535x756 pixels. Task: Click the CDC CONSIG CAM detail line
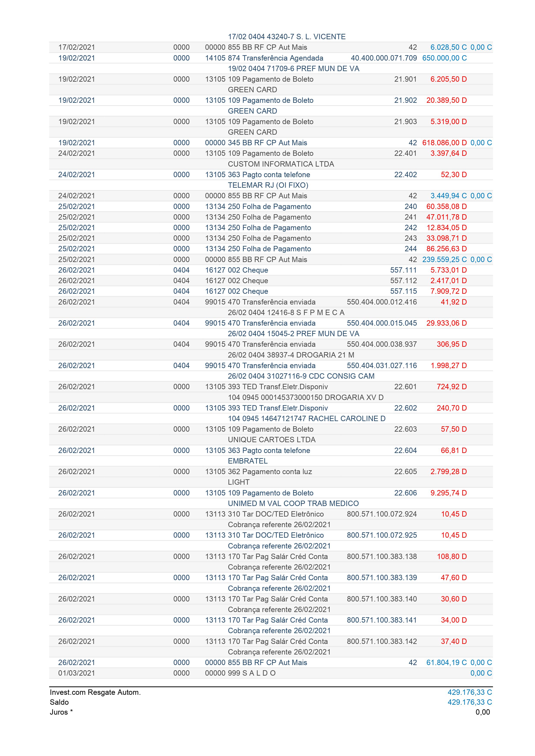(x=301, y=376)
